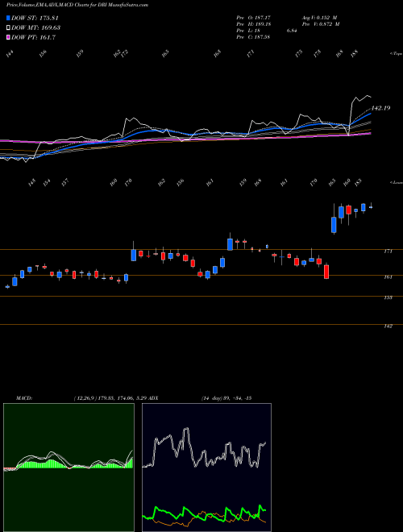Screen dimensions: 403x532
Task: Click the blue DOW ST legend swatch
Action: coord(8,18)
